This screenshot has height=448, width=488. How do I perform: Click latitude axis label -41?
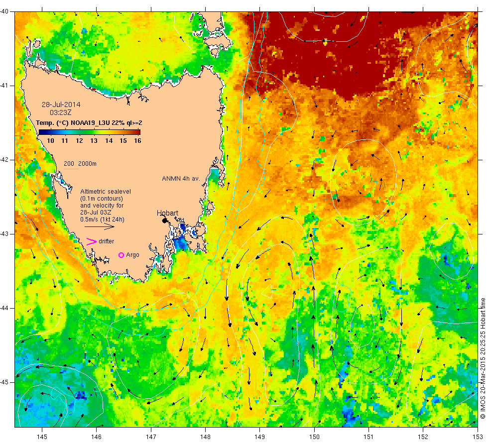[4, 86]
